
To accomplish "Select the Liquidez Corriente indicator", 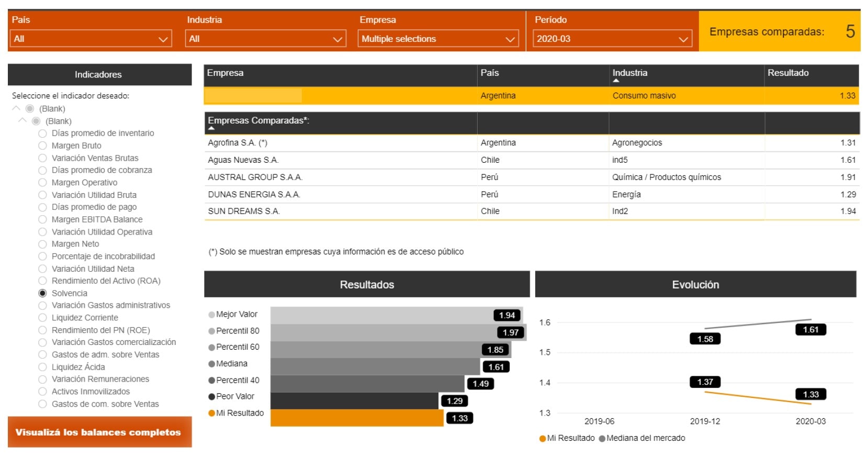I will [43, 318].
